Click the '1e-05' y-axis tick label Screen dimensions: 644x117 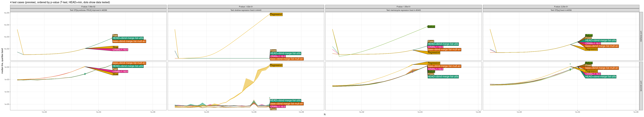[x=6, y=104]
